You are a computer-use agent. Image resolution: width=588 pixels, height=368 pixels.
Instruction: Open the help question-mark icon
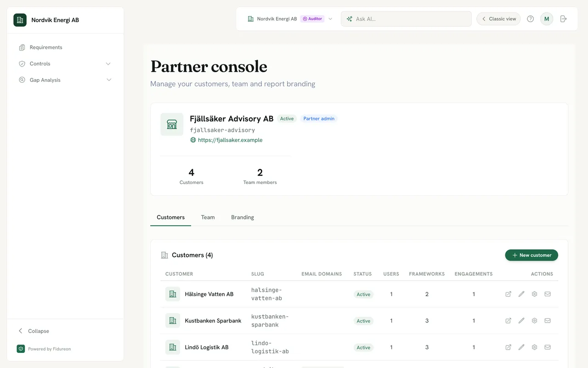click(x=530, y=19)
